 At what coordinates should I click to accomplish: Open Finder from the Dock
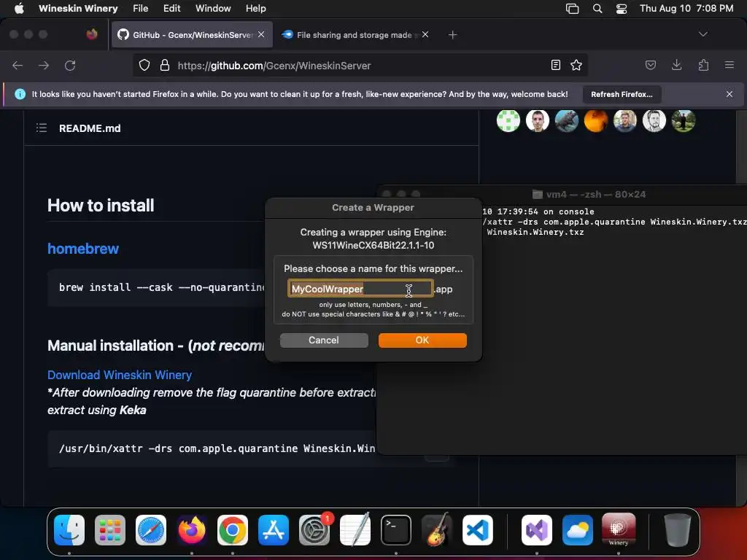69,530
